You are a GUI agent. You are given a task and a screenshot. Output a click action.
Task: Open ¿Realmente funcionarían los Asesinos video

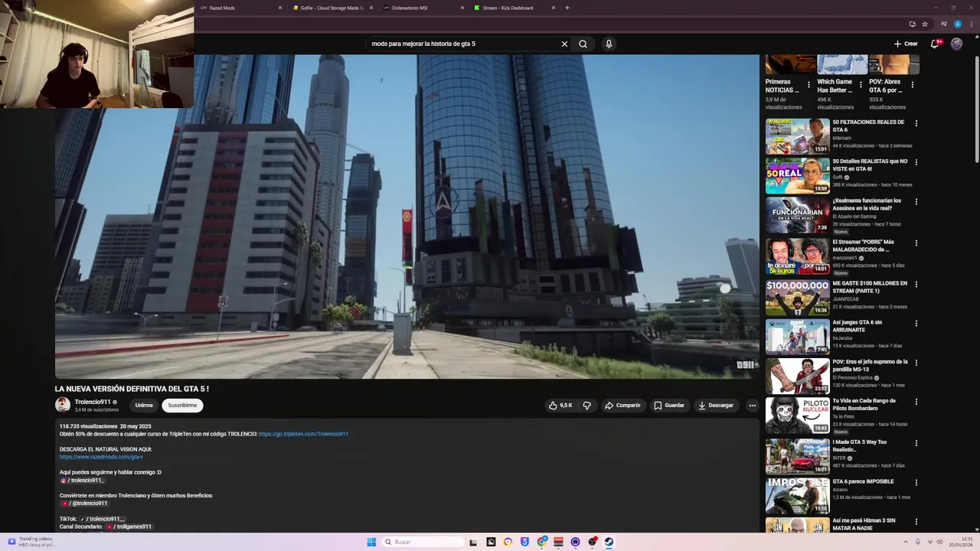point(797,215)
